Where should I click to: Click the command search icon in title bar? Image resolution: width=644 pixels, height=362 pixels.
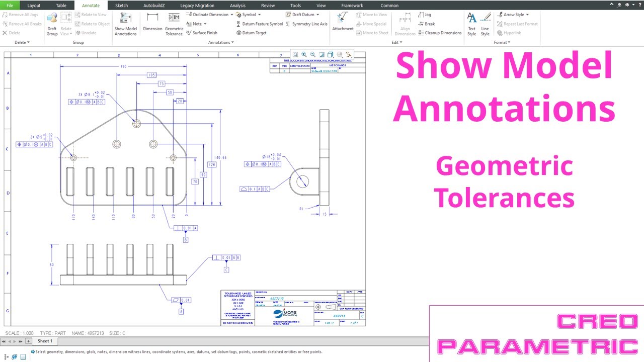point(619,4)
